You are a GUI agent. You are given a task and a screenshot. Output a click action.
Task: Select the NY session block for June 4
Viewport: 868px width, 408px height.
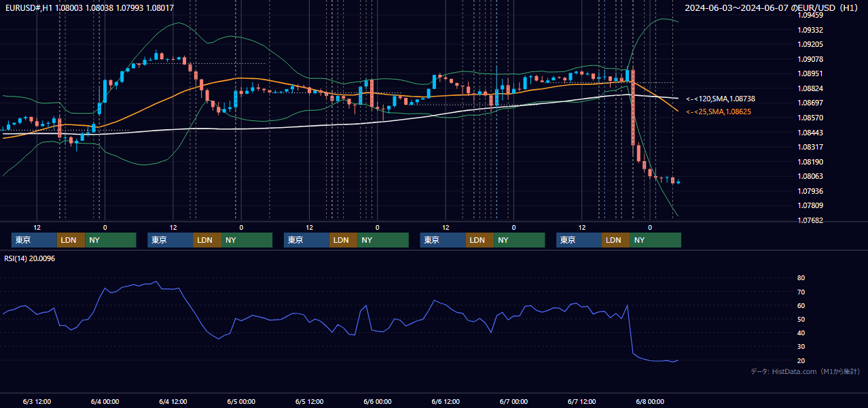pyautogui.click(x=247, y=240)
